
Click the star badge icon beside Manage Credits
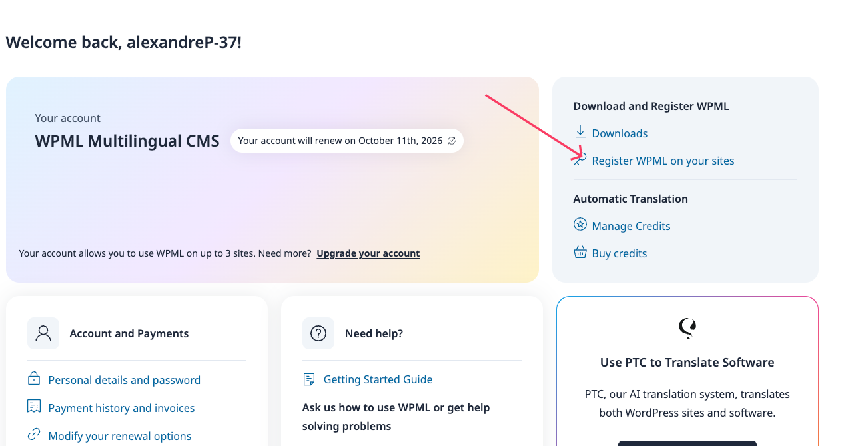(x=580, y=225)
